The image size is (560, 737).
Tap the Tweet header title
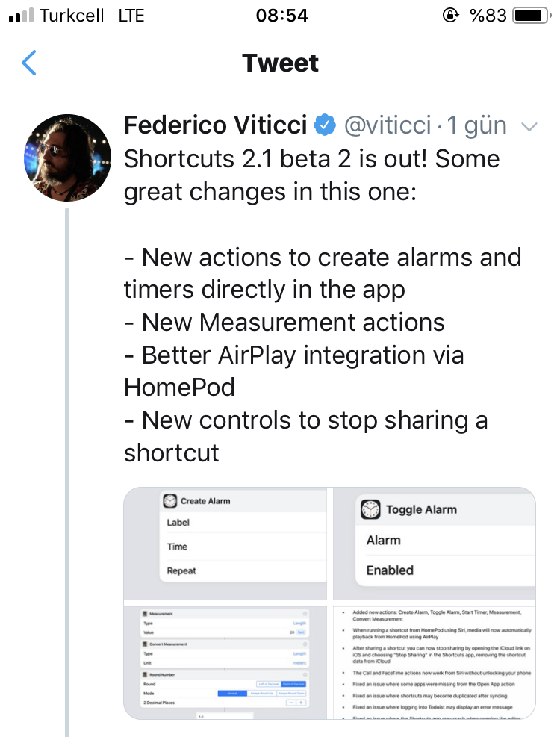tap(280, 63)
